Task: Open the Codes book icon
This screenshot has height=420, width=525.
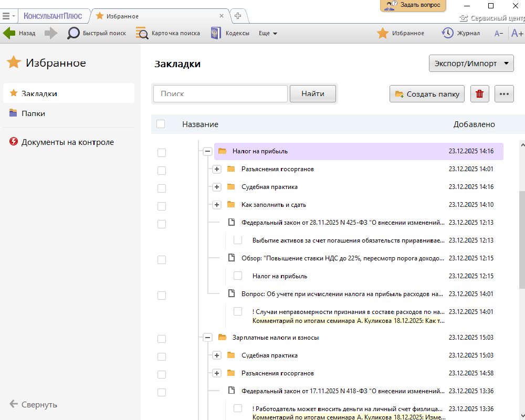Action: 216,33
